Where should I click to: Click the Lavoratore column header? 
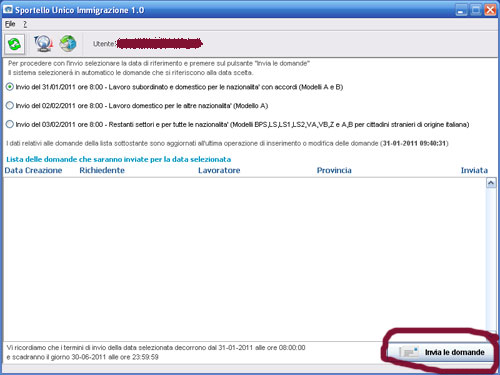(219, 170)
